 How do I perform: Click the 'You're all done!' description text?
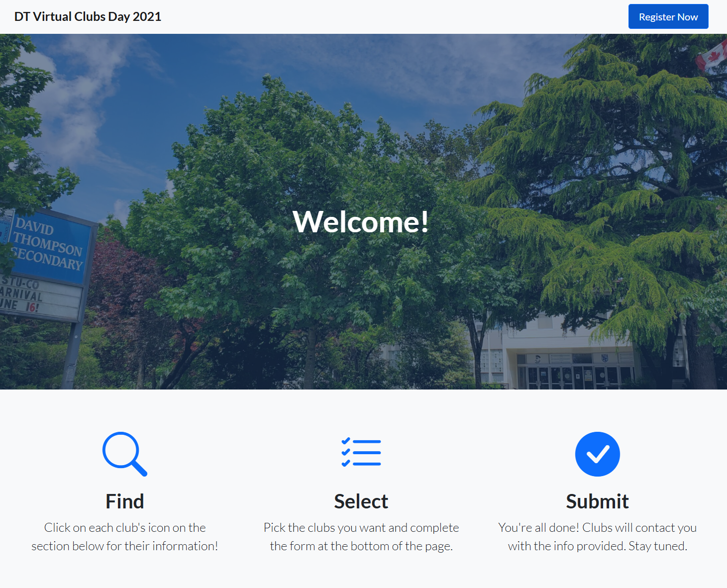tap(598, 537)
